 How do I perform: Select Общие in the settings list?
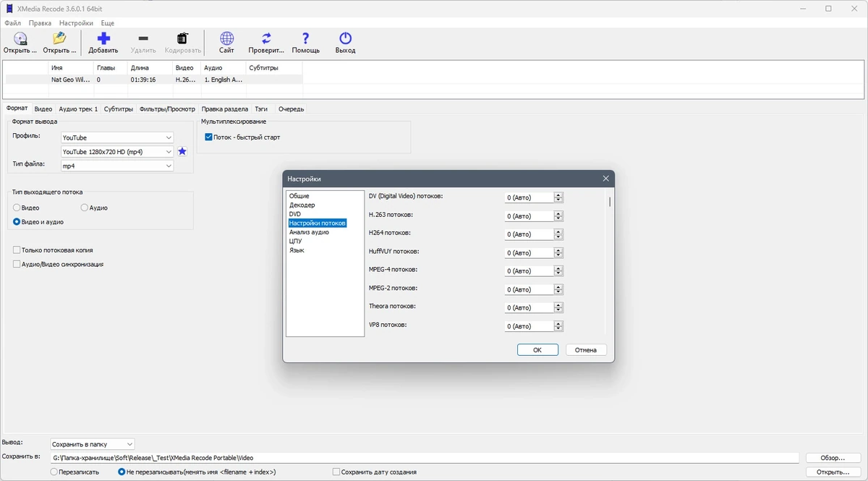point(299,196)
